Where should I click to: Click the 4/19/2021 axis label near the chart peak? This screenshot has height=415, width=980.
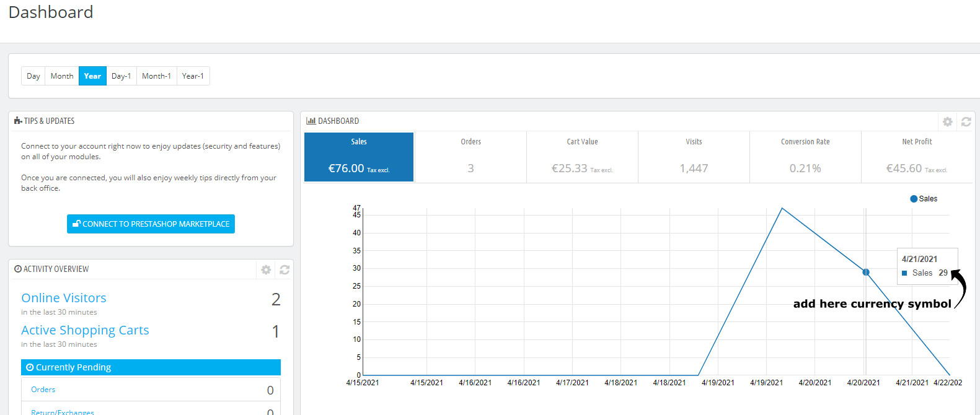[x=766, y=383]
